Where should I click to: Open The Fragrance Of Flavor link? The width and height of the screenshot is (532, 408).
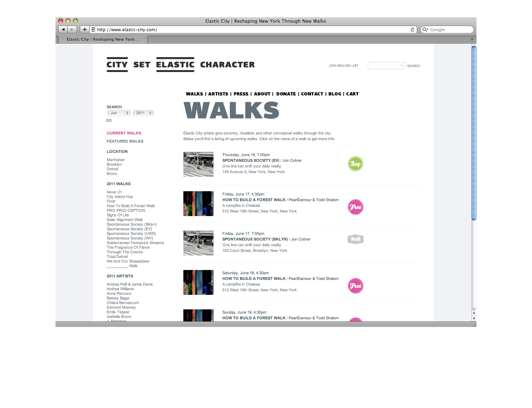(x=128, y=247)
